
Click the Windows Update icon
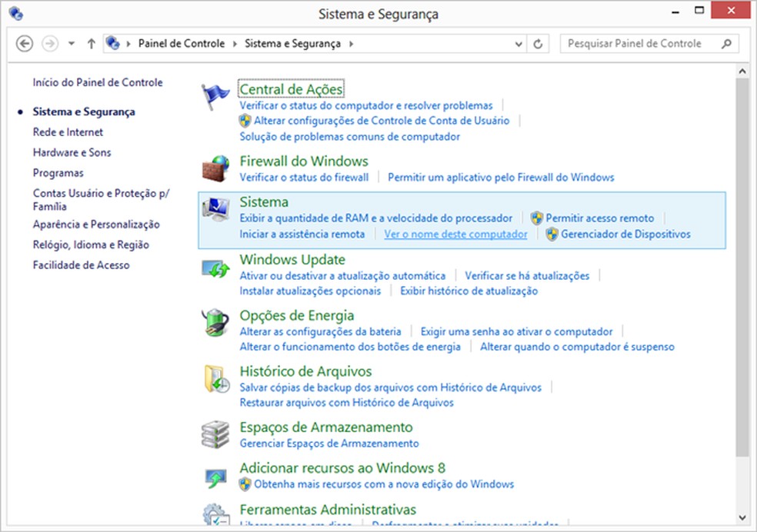[x=215, y=268]
